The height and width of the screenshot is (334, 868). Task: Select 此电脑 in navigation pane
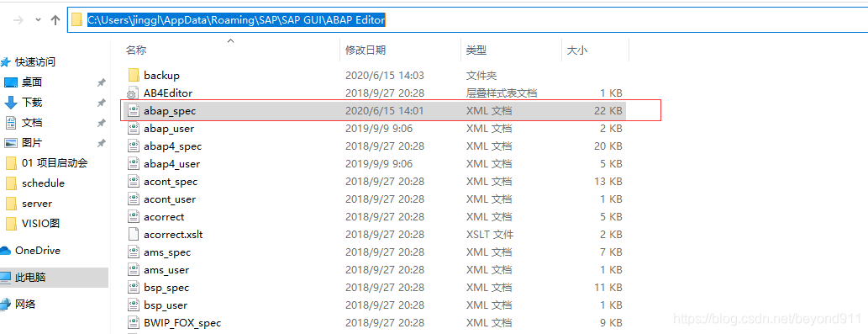click(30, 278)
